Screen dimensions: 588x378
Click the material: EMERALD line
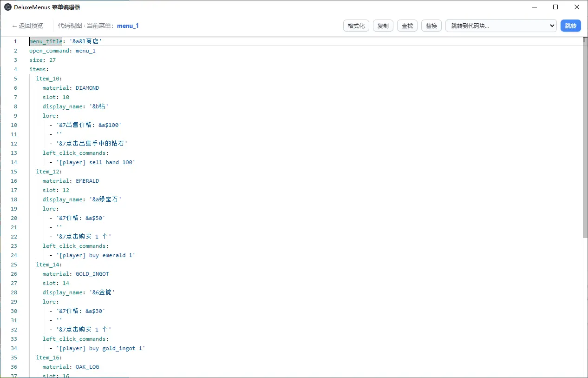click(x=71, y=181)
